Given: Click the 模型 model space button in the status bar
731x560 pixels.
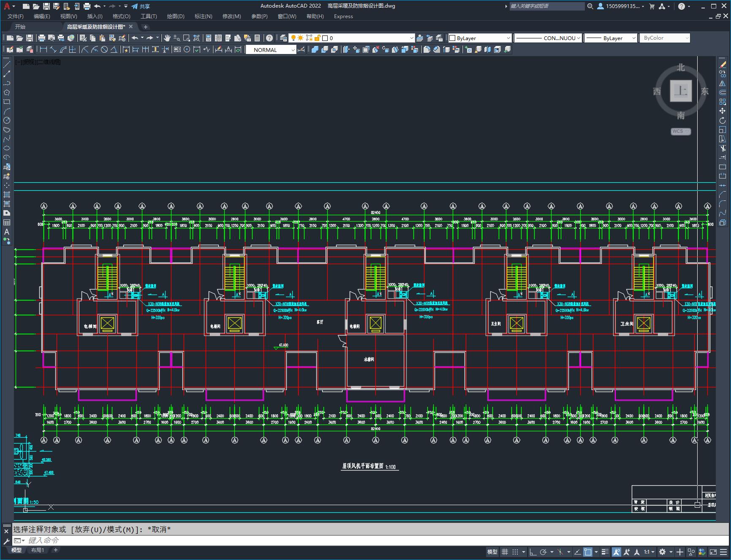Looking at the screenshot, I should click(492, 552).
